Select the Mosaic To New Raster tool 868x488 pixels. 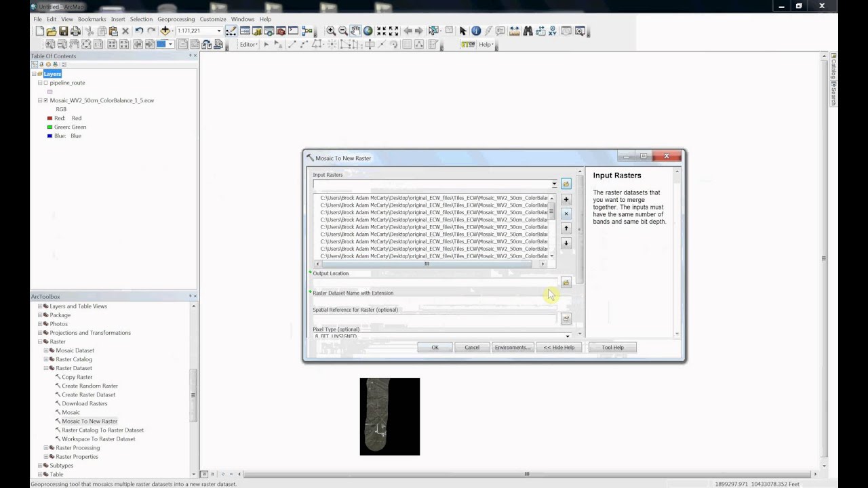click(x=90, y=421)
